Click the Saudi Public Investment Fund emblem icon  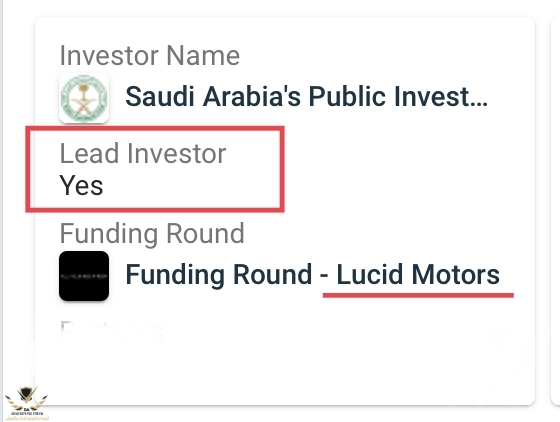(x=84, y=98)
